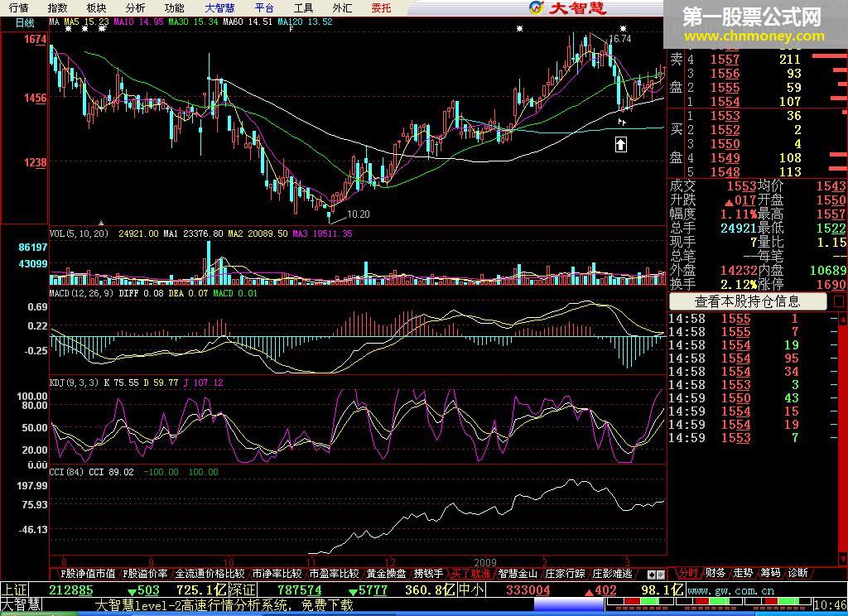This screenshot has height=616, width=848.
Task: Switch to the F股溢价率 indicator tab
Action: click(144, 573)
